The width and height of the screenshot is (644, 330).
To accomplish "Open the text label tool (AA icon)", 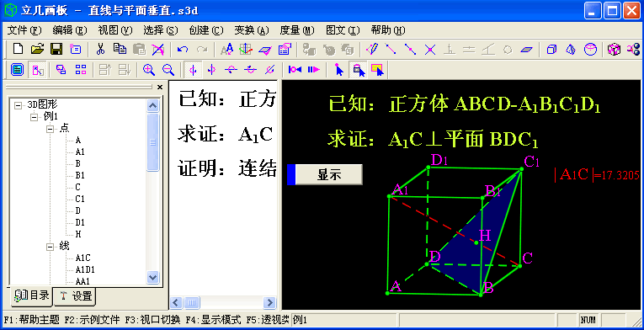I will [x=226, y=50].
